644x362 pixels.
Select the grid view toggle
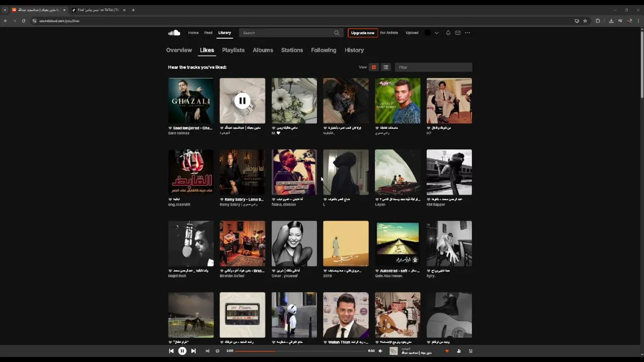pos(374,67)
